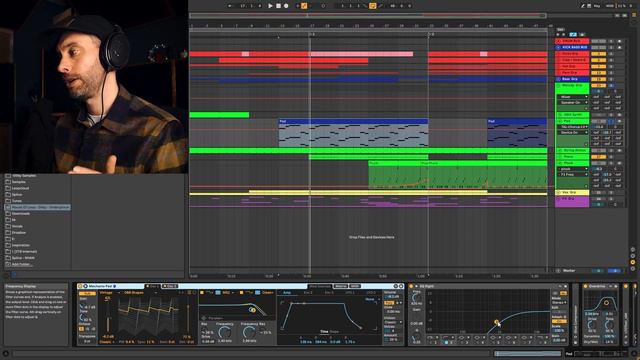Click the Set locator button
This screenshot has width=640, height=360.
[560, 29]
